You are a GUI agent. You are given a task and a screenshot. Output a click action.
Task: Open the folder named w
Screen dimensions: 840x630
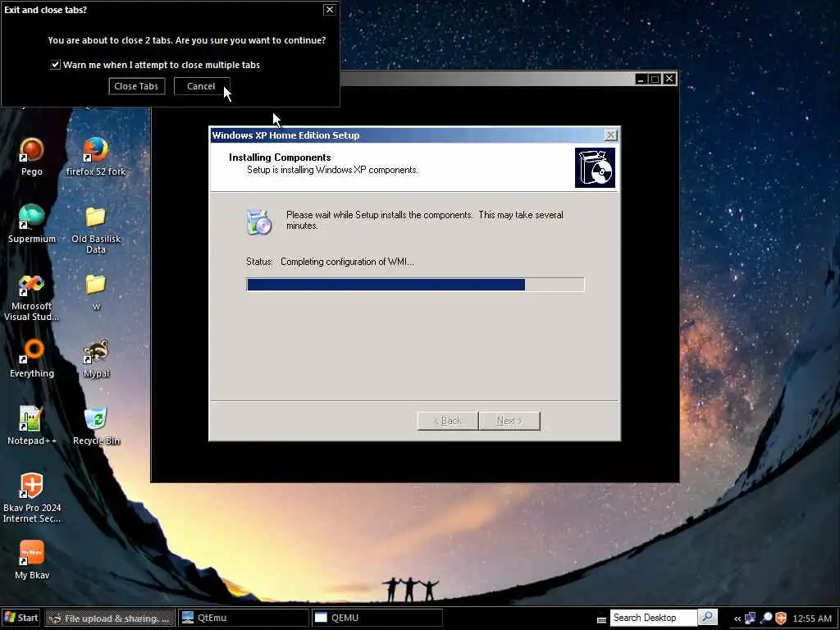tap(96, 292)
